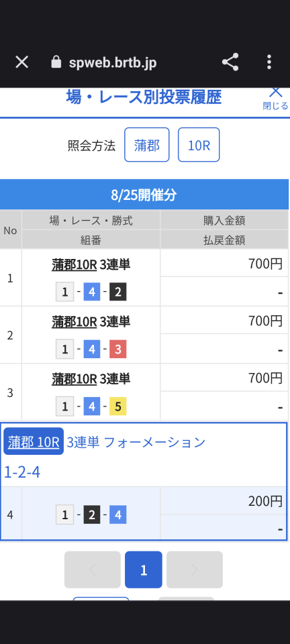Tap the share icon in browser bar
This screenshot has width=290, height=644.
click(x=230, y=62)
